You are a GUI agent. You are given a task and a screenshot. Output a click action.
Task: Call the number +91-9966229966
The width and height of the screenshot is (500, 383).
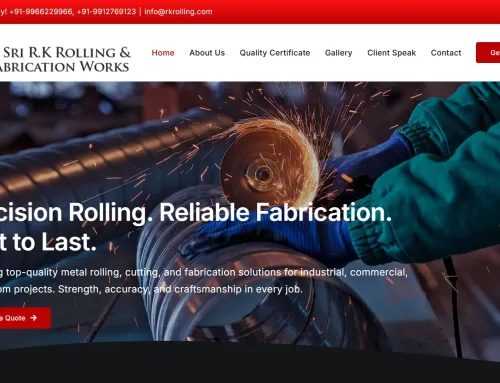41,12
